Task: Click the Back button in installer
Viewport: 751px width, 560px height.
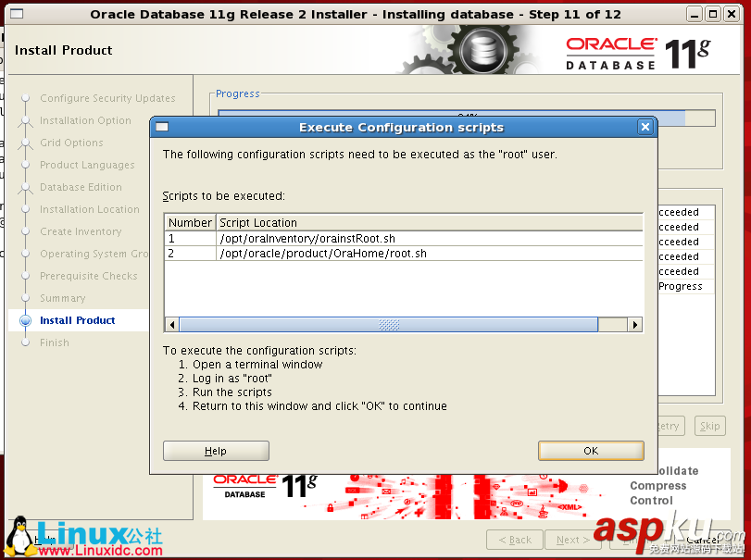Action: pyautogui.click(x=515, y=540)
